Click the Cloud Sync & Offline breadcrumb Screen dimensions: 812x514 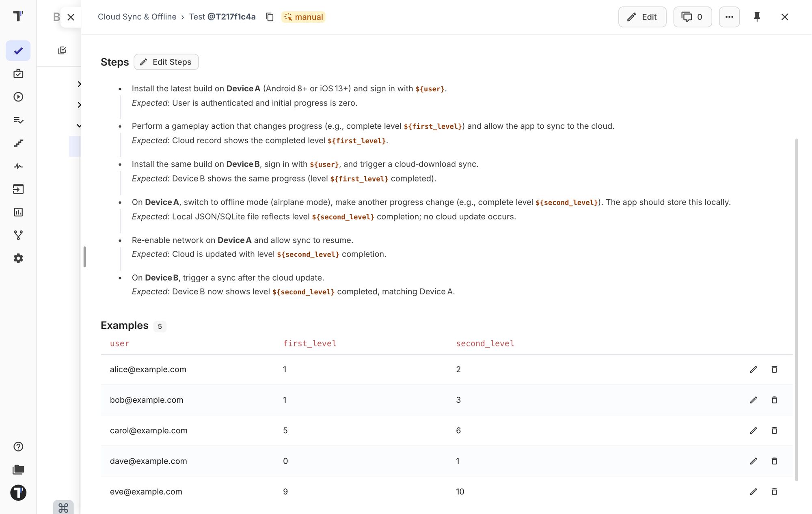pos(137,17)
